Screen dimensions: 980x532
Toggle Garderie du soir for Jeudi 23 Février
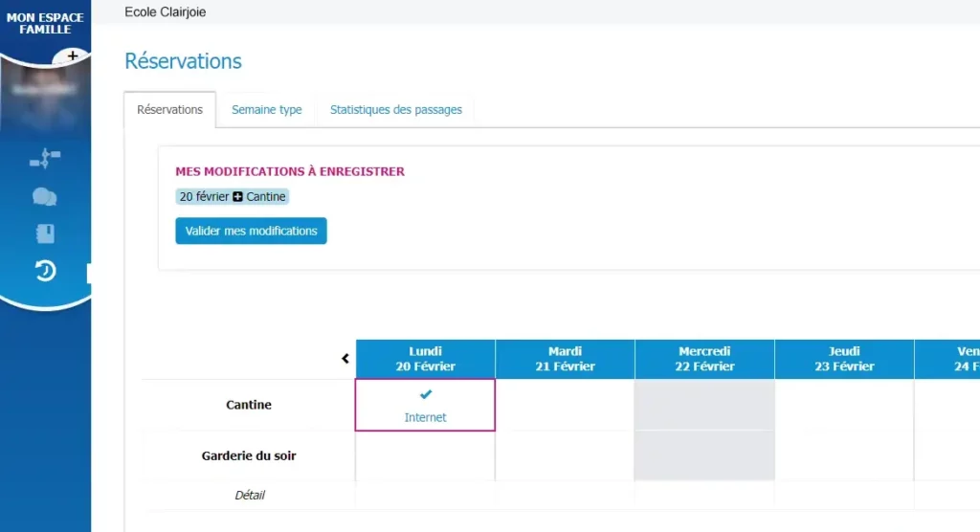click(x=844, y=455)
